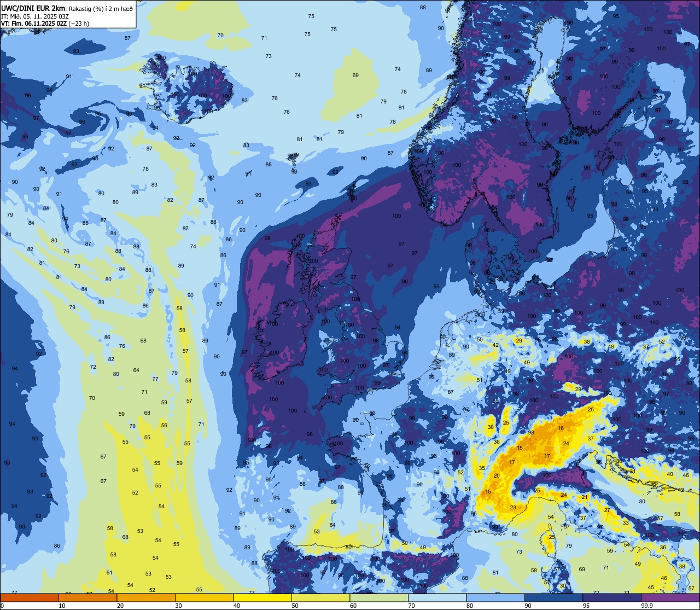Click the light green 60–70 legend segment
The image size is (700, 610).
pyautogui.click(x=379, y=598)
